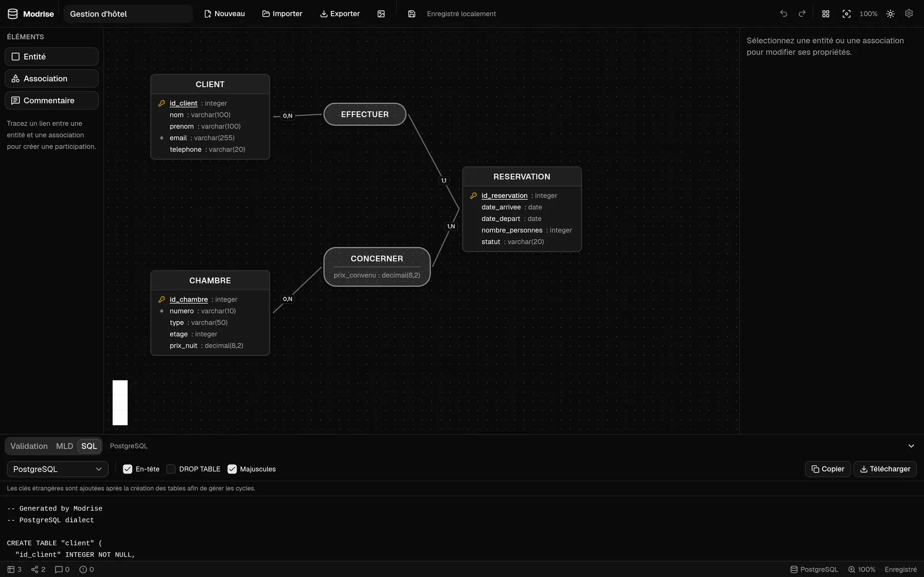924x577 pixels.
Task: Click the prenom attribute row
Action: pos(210,127)
